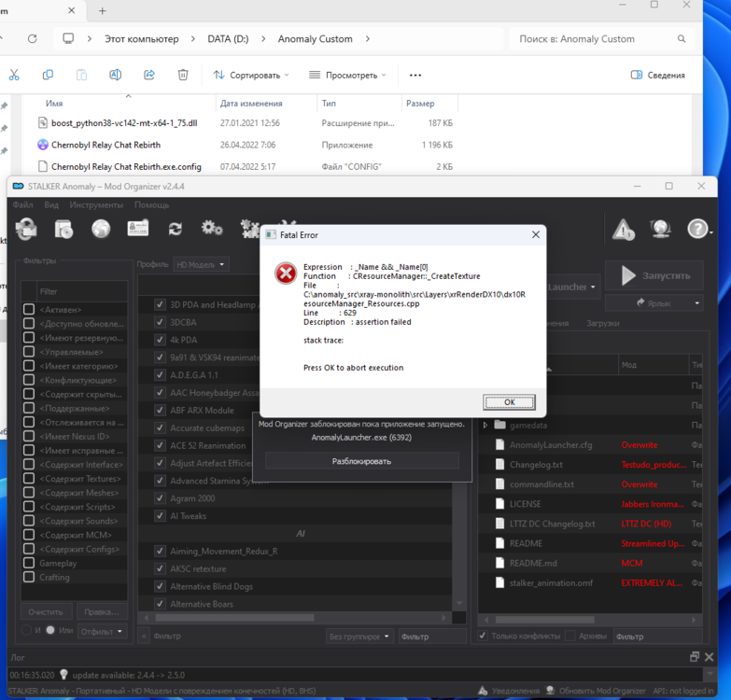Open Mod Organizer settings gear icon
The width and height of the screenshot is (731, 700).
pos(212,229)
